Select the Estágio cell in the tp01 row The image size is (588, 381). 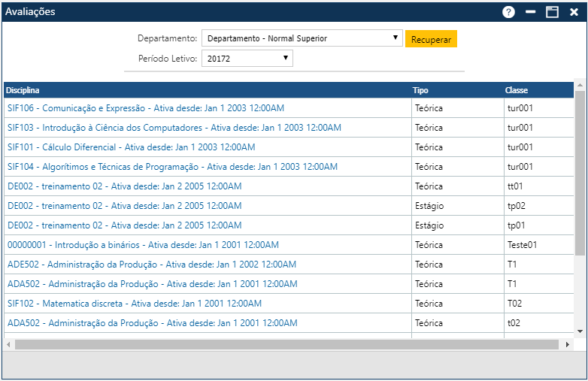tap(457, 225)
